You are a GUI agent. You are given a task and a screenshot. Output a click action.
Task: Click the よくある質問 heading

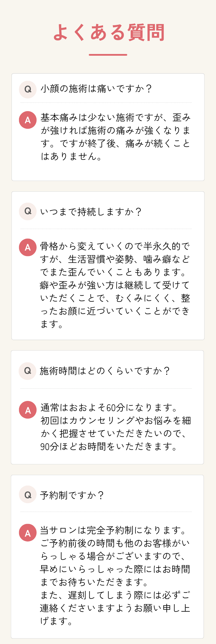(109, 32)
